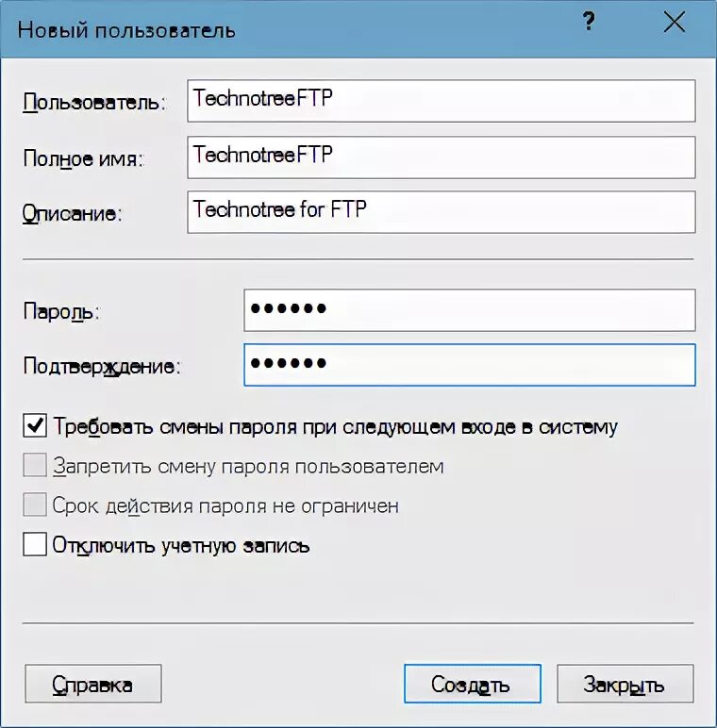Viewport: 717px width, 728px height.
Task: Enable Отключить учетную запись checkbox
Action: pyautogui.click(x=35, y=544)
